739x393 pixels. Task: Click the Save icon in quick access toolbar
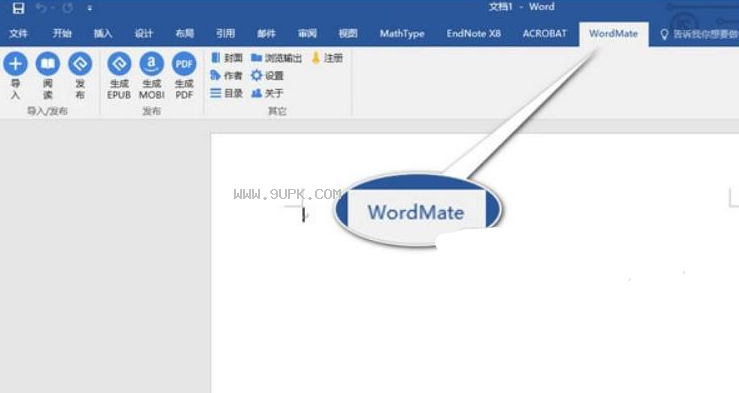click(x=18, y=8)
